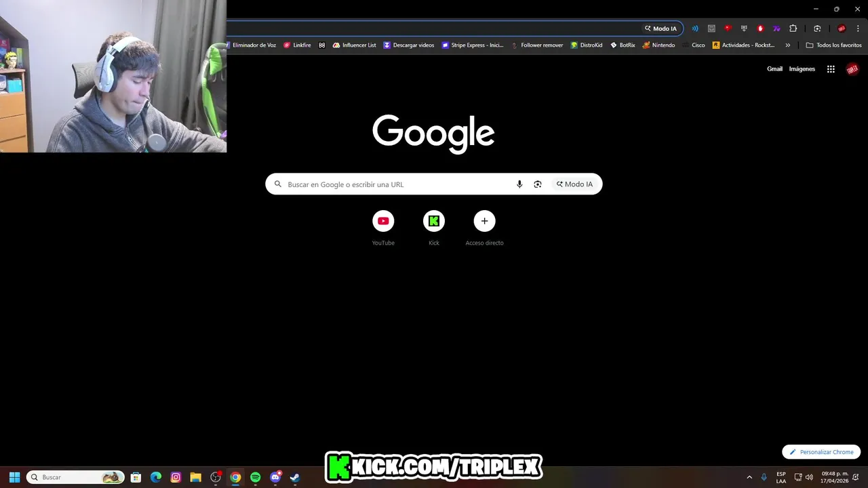
Task: Open Microsoft Store from taskbar
Action: click(x=136, y=477)
